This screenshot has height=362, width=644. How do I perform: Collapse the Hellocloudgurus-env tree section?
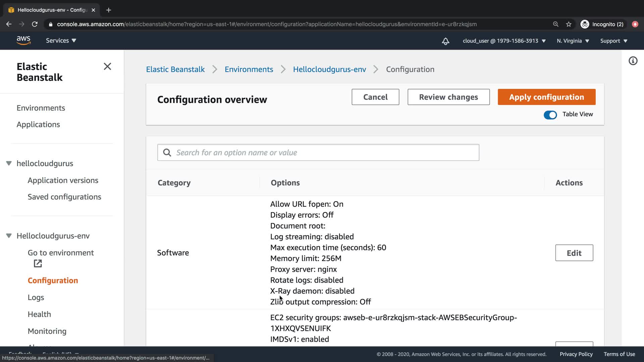[x=9, y=236]
